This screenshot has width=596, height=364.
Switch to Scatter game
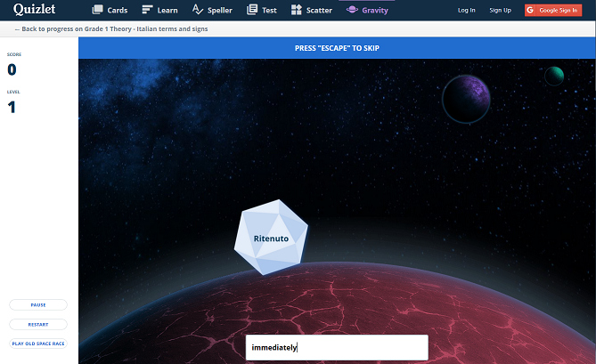312,11
